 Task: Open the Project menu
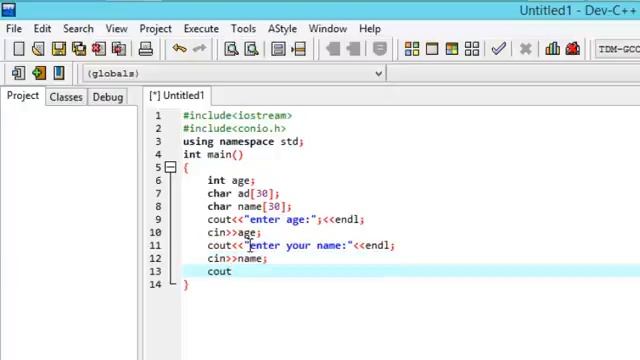pyautogui.click(x=155, y=29)
